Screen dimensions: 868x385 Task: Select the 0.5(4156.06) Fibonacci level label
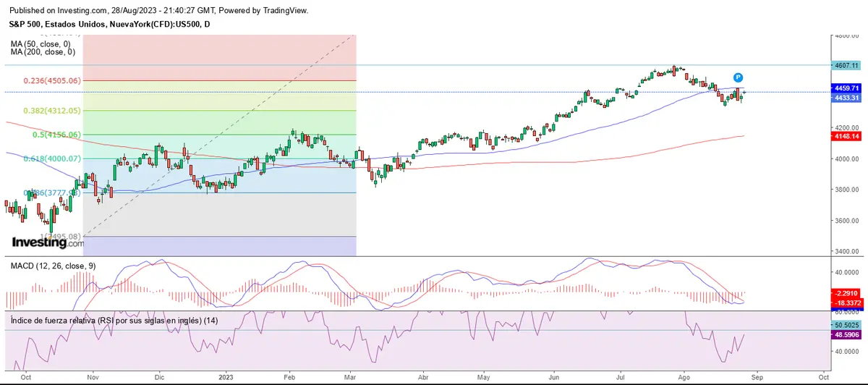(x=56, y=135)
